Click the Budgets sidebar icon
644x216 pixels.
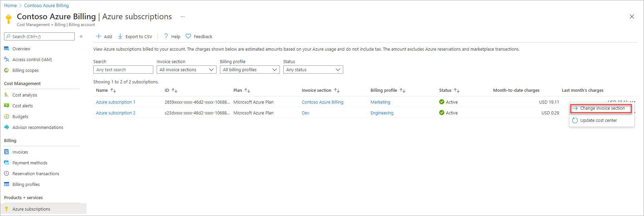pos(6,116)
